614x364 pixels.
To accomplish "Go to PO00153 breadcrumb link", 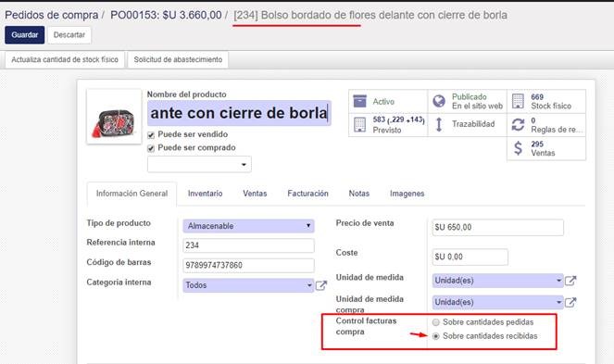I will [x=166, y=15].
